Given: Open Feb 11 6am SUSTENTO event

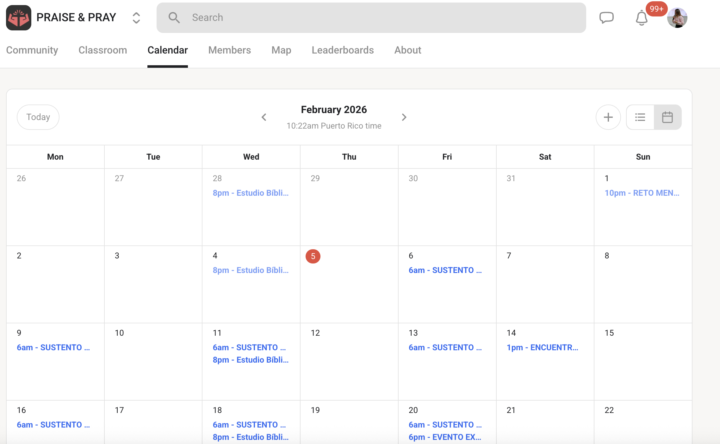Looking at the screenshot, I should click(249, 347).
